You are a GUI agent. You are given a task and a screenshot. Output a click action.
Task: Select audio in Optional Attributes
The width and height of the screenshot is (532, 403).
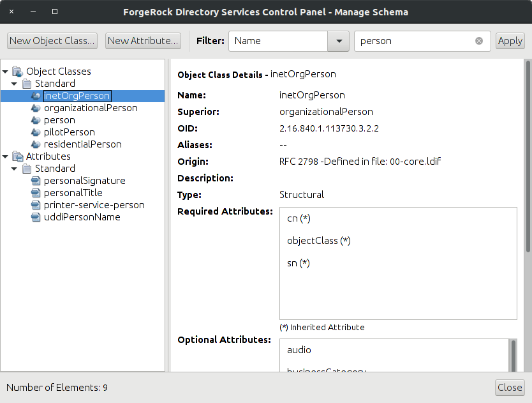(299, 350)
